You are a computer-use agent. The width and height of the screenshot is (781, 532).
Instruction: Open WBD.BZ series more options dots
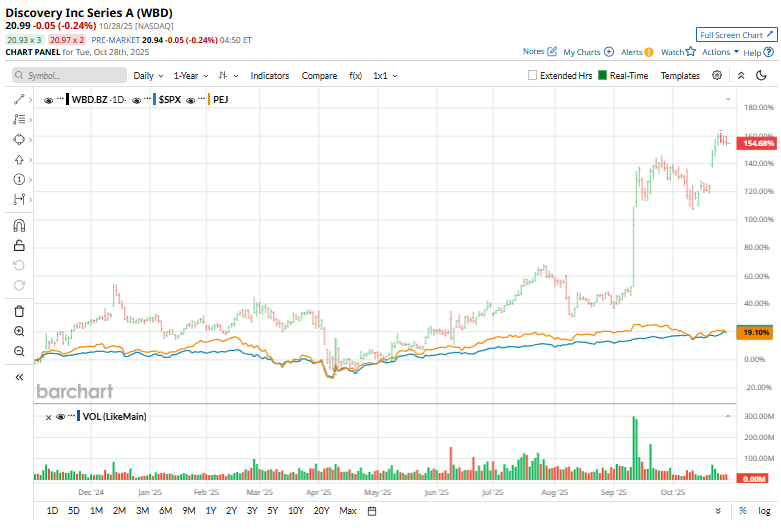tap(60, 99)
